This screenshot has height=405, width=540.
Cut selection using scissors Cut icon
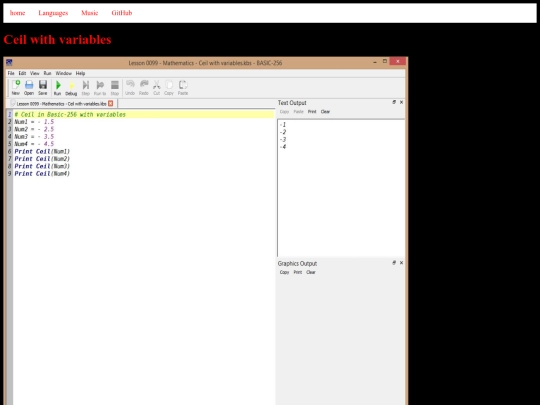[157, 87]
